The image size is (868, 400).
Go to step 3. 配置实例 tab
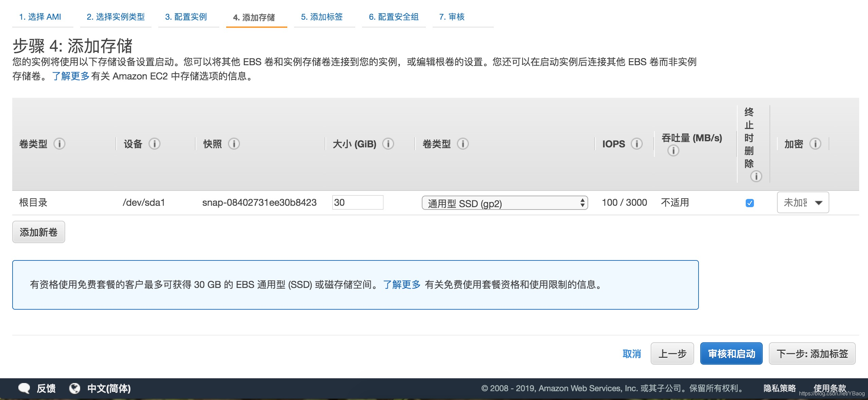coord(186,17)
